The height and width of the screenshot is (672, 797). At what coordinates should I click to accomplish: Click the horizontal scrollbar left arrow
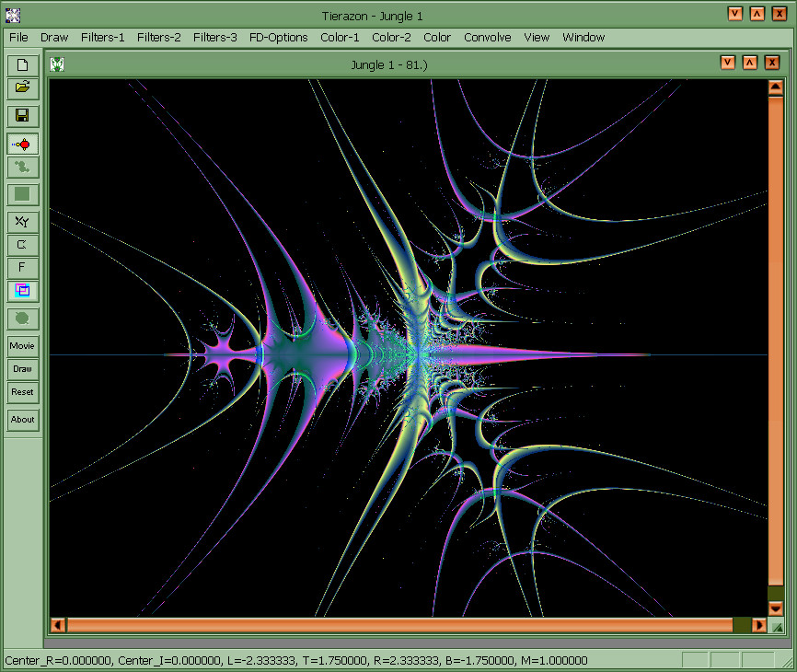click(58, 625)
